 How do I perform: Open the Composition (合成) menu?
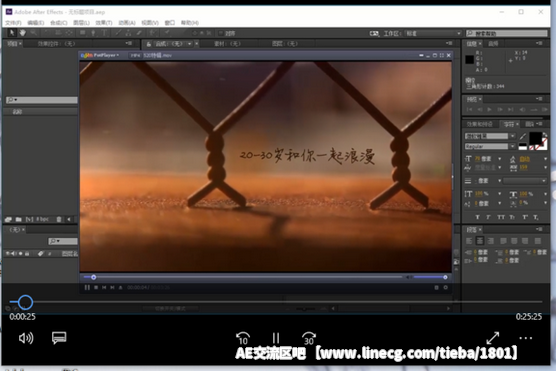point(58,23)
